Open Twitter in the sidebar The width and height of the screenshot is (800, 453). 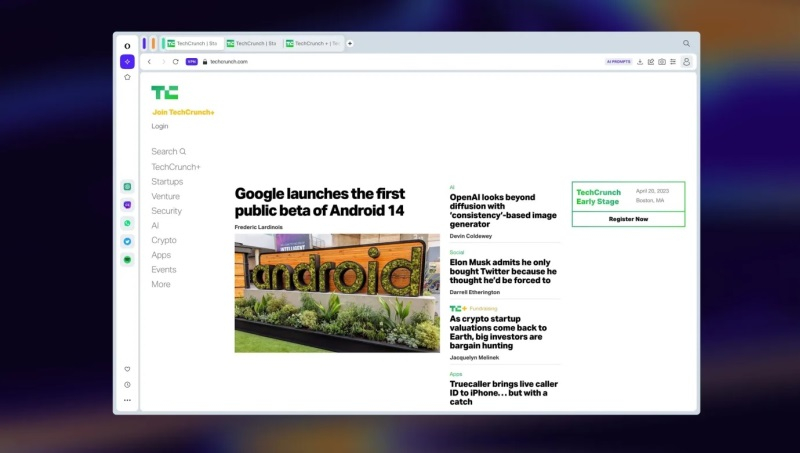tap(127, 241)
